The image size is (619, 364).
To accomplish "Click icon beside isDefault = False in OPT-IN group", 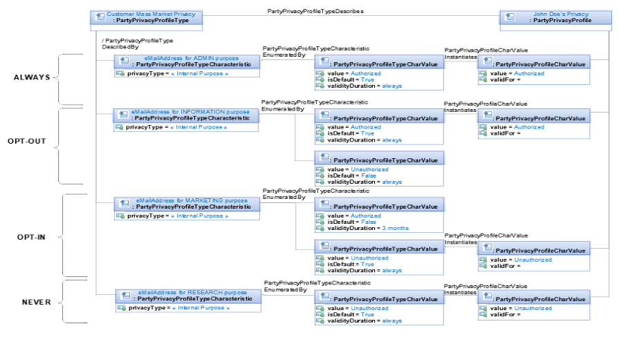I will point(320,222).
